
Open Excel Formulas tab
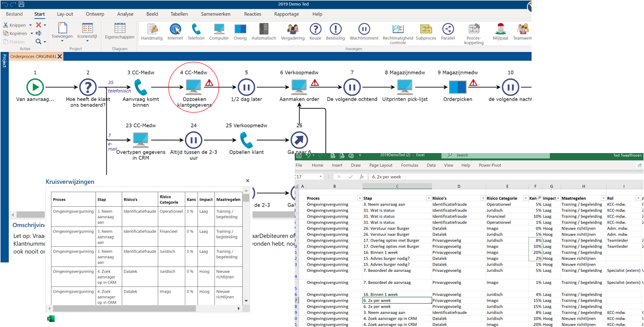coord(410,166)
